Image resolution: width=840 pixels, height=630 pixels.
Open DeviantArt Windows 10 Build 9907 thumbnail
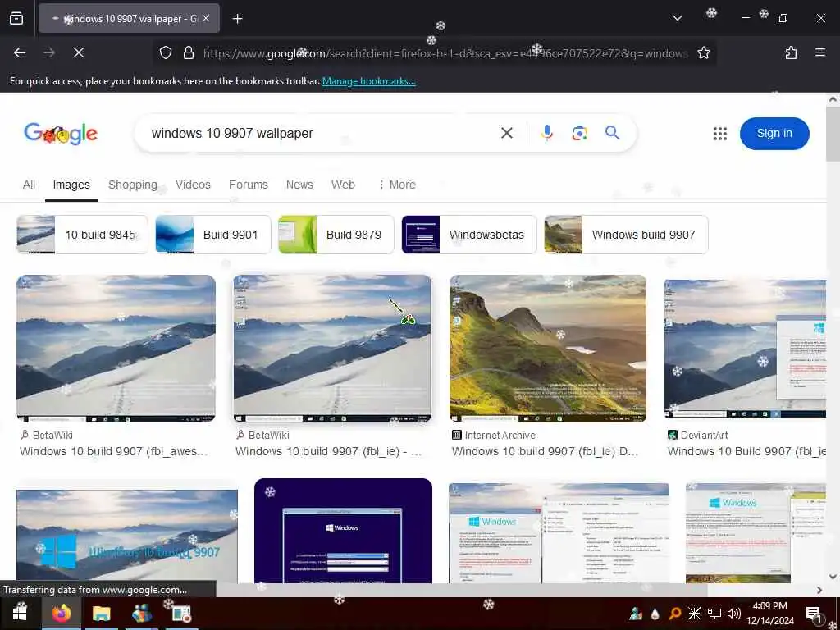click(745, 348)
